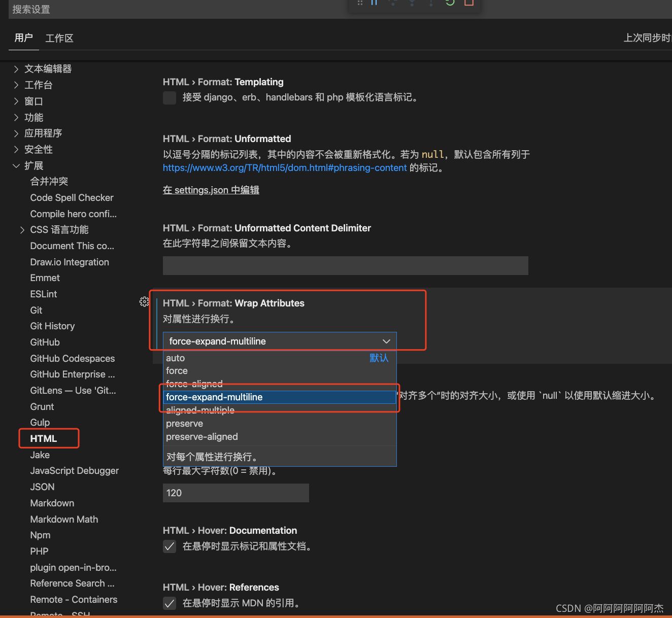The width and height of the screenshot is (672, 618).
Task: Open PHP extension settings
Action: (x=39, y=552)
